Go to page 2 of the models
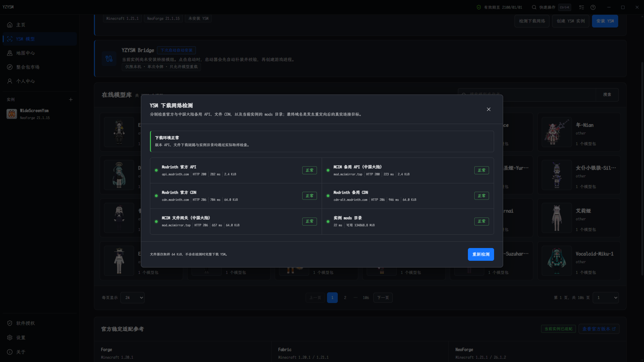Screen dimensions: 644x362 345,298
